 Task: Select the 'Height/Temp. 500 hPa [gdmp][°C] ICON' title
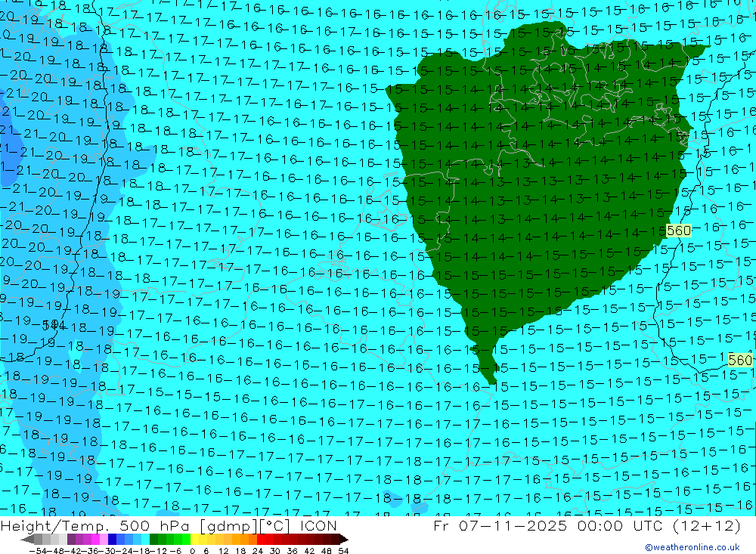click(x=169, y=525)
